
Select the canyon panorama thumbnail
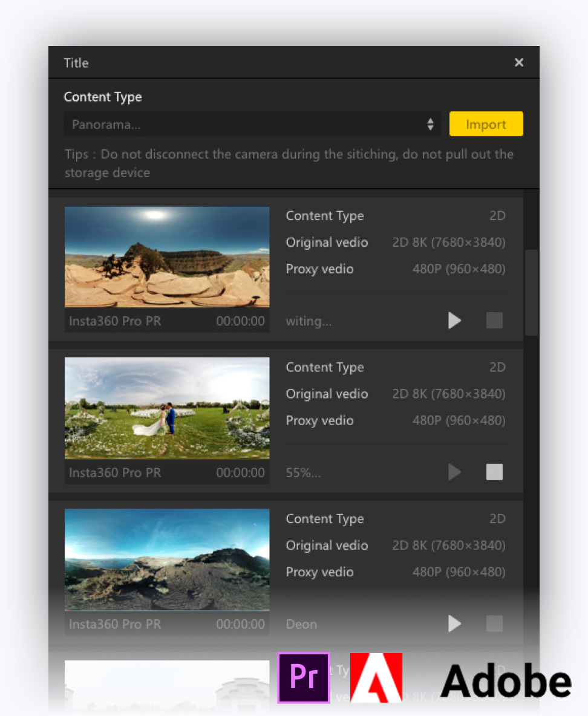[x=167, y=256]
